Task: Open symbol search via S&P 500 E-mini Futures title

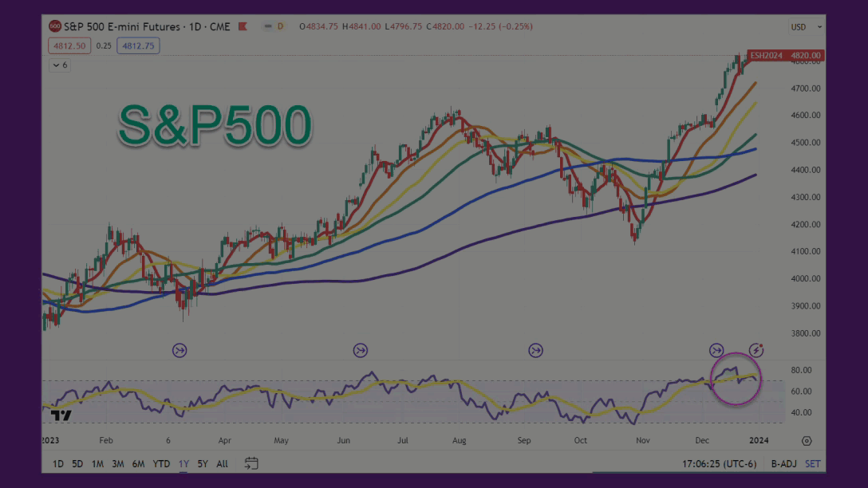Action: [x=147, y=26]
